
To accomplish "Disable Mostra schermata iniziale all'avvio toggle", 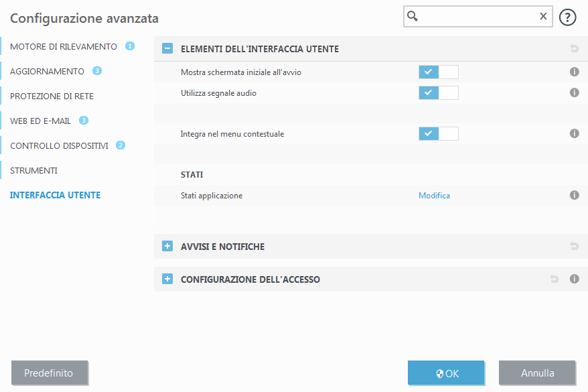I will [x=437, y=72].
